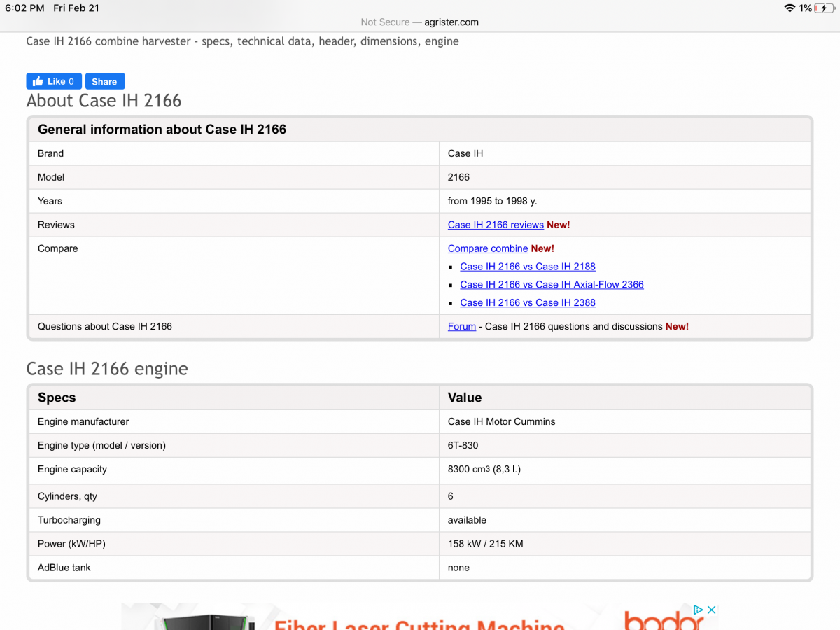Tap the agrister.com address bar
The width and height of the screenshot is (840, 630).
pos(420,22)
